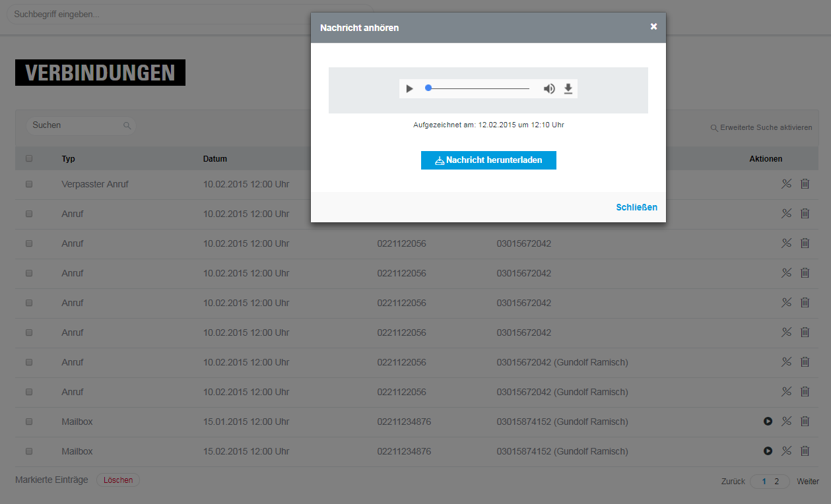Viewport: 831px width, 504px height.
Task: Check the Verpasster Anruf row checkbox
Action: pyautogui.click(x=29, y=184)
